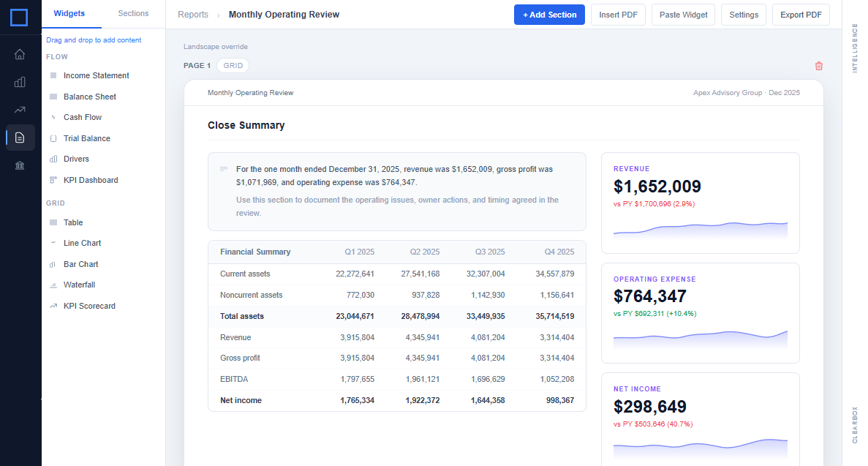
Task: Click the Add Section button
Action: click(549, 15)
